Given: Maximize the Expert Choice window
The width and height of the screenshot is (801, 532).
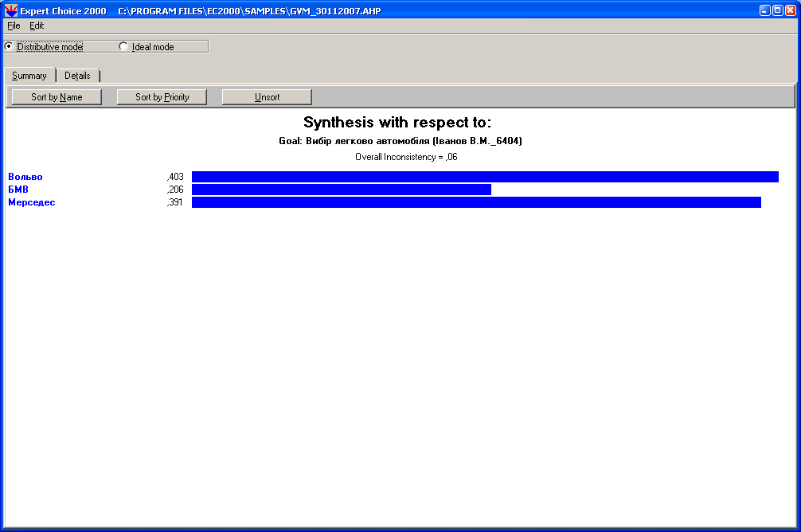Looking at the screenshot, I should tap(777, 10).
